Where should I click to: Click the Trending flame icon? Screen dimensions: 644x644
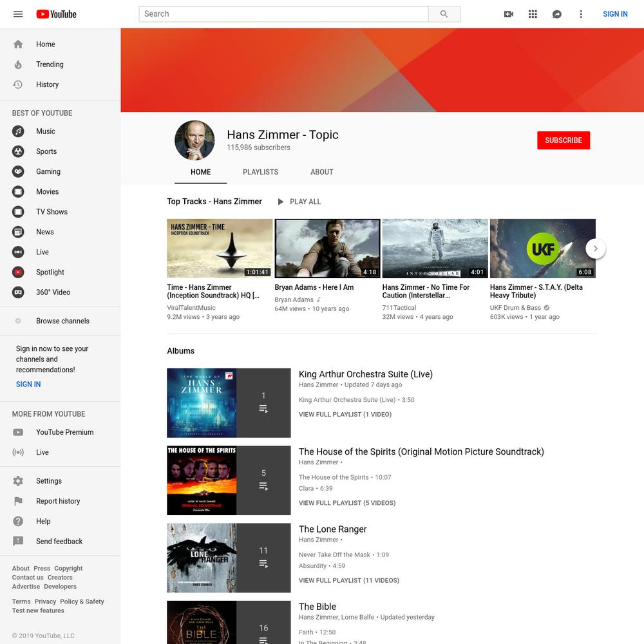pyautogui.click(x=18, y=64)
